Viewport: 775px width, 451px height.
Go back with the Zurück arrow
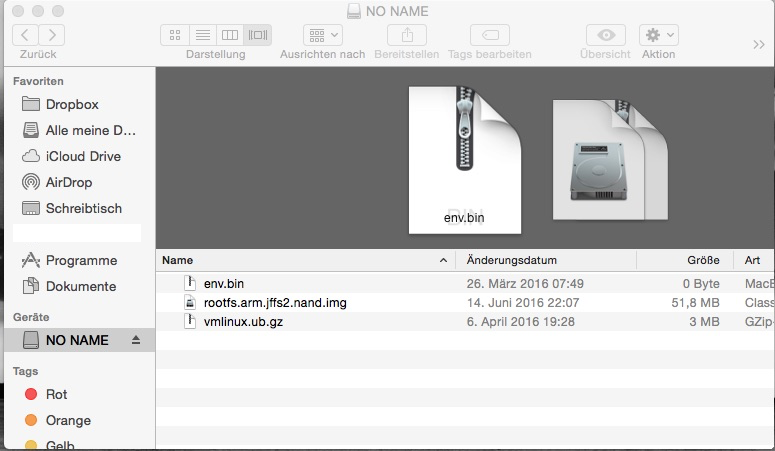click(x=26, y=35)
